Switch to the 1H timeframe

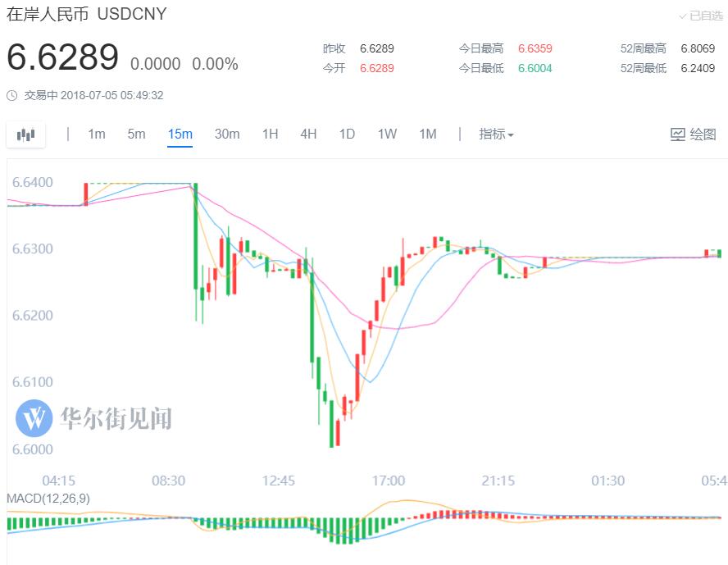coord(270,134)
